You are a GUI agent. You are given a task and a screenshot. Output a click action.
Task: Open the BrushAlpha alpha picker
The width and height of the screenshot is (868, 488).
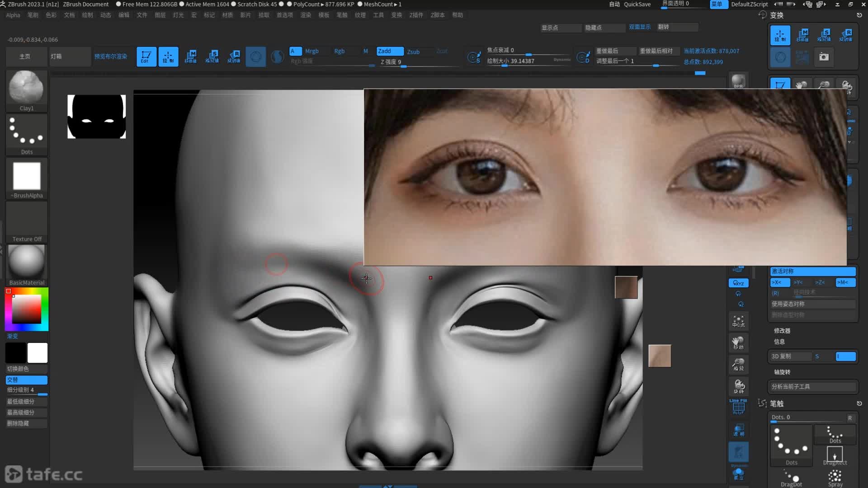(x=27, y=178)
